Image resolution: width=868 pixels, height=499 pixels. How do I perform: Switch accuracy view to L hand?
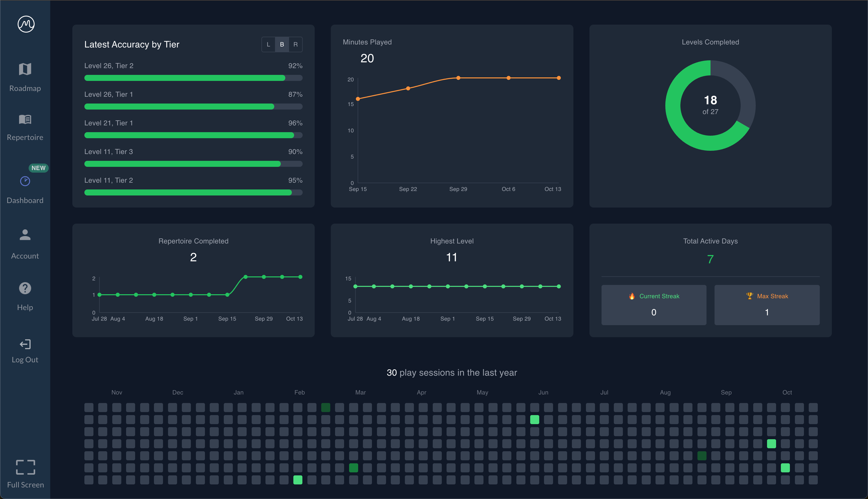pos(268,44)
